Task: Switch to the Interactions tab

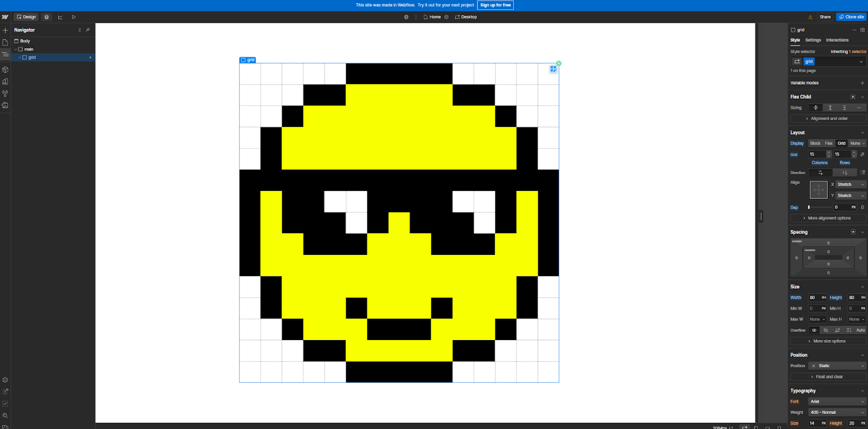Action: (837, 40)
